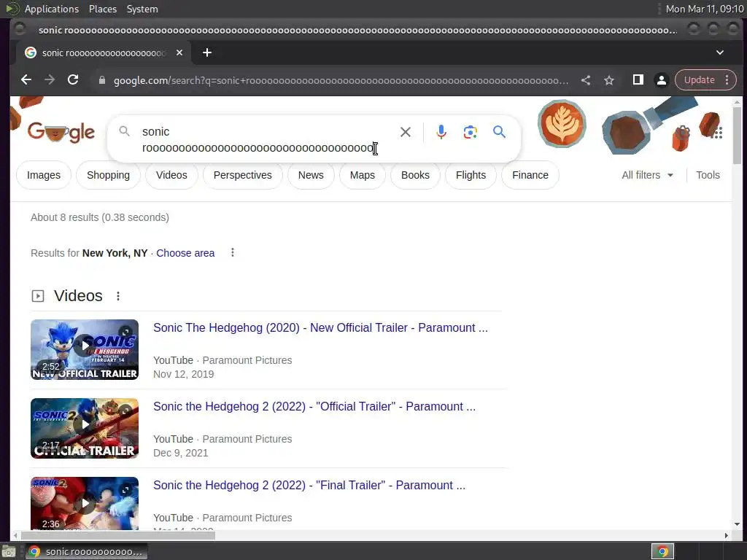This screenshot has height=560, width=747.
Task: Click the vertical page scrollbar
Action: [737, 136]
